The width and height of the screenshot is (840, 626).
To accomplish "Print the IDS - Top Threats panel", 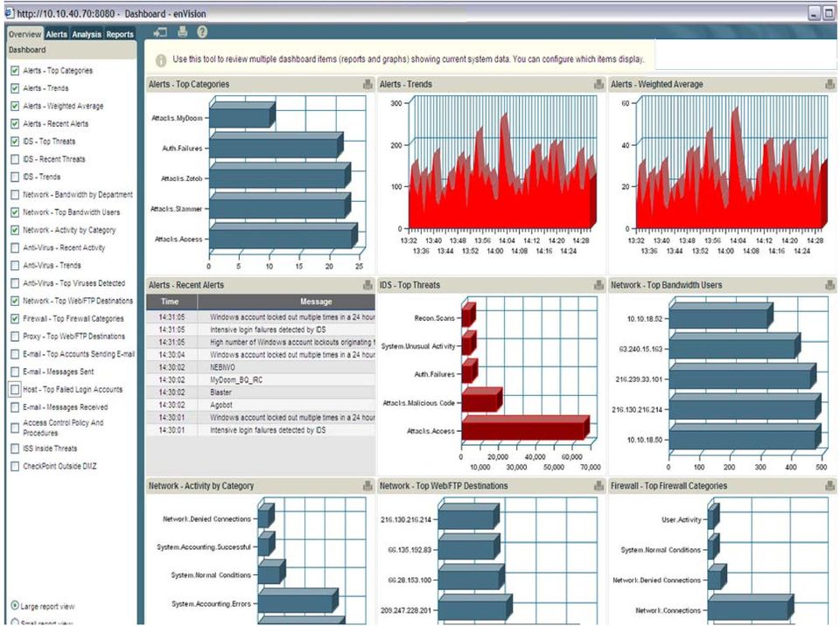I will 598,285.
